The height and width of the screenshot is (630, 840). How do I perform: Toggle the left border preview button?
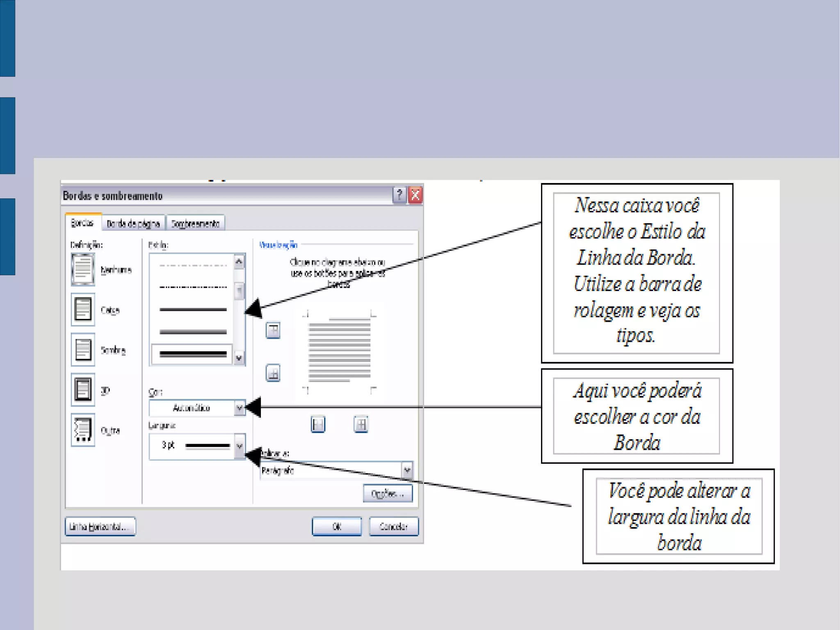(x=318, y=424)
